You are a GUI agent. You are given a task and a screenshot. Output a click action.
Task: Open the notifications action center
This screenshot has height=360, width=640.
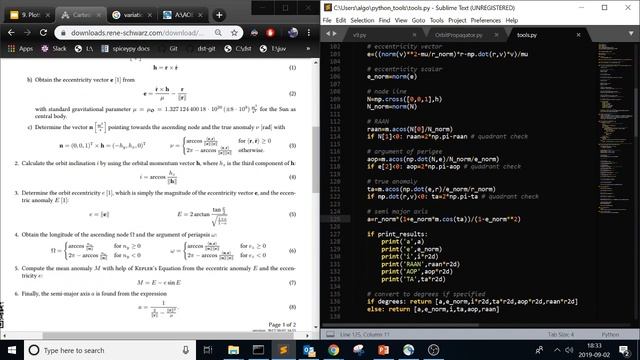(x=624, y=350)
